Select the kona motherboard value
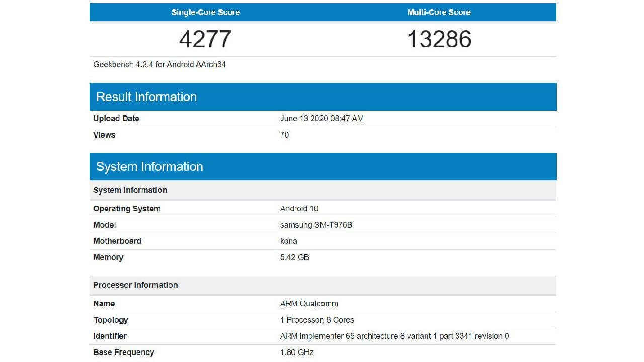Viewport: 644px width, 362px height. point(288,241)
